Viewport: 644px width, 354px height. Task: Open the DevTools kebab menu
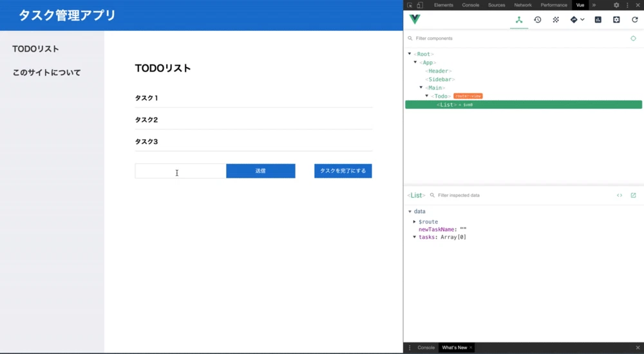click(x=627, y=5)
